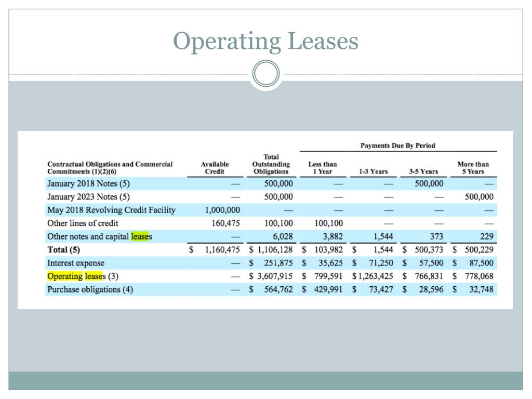
Task: Select the 103,982 total less-than-1-year value
Action: pos(328,250)
